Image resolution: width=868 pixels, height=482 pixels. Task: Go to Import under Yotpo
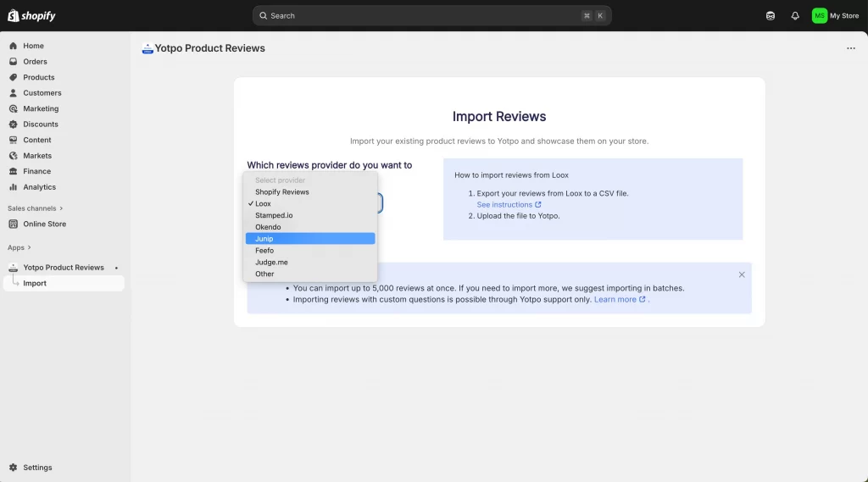[64, 283]
